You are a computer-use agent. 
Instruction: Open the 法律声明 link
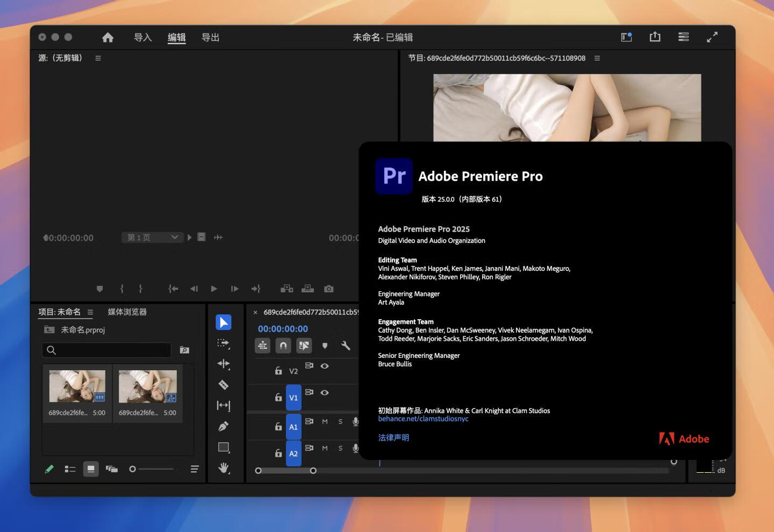coord(393,437)
